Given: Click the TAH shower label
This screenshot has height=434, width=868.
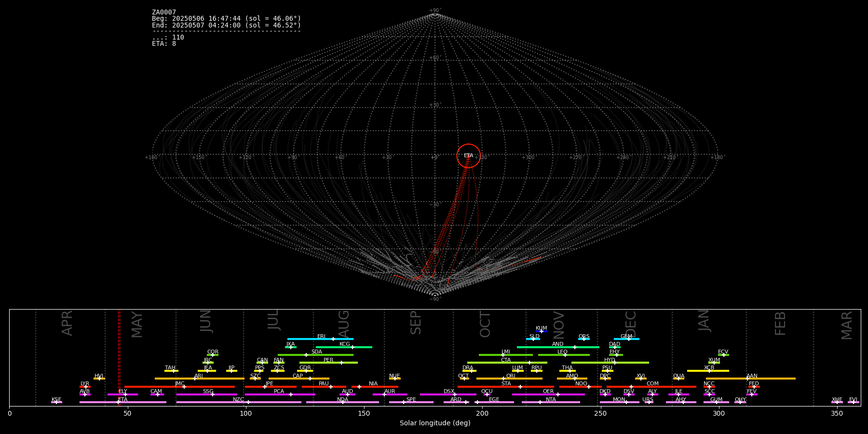Looking at the screenshot, I should pos(170,368).
